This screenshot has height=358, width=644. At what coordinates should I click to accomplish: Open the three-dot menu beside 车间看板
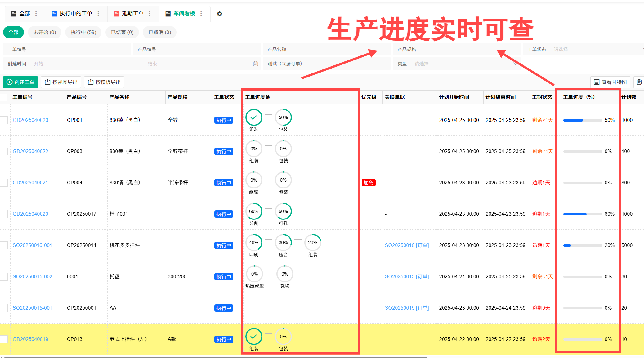coord(201,14)
